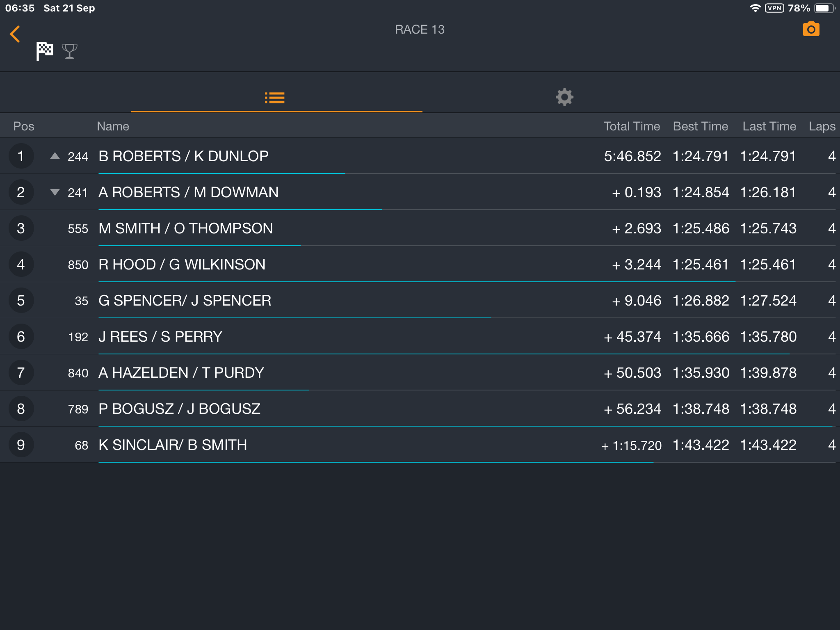Tap kart number 555
Image resolution: width=840 pixels, height=630 pixels.
[x=78, y=229]
